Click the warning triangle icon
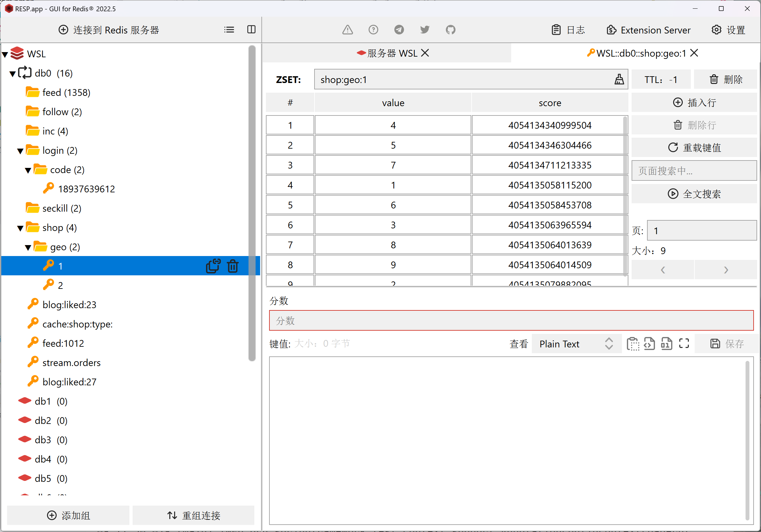 pyautogui.click(x=347, y=30)
